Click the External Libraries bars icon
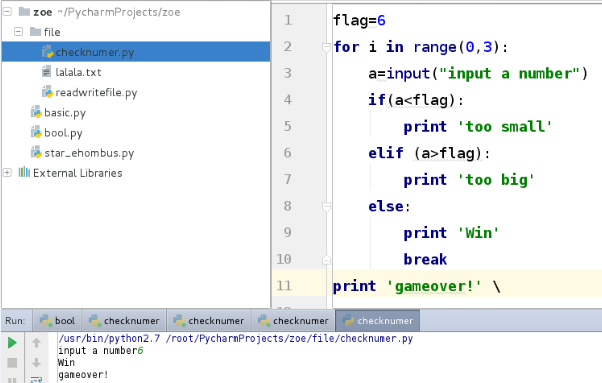Image resolution: width=602 pixels, height=383 pixels. pyautogui.click(x=24, y=172)
